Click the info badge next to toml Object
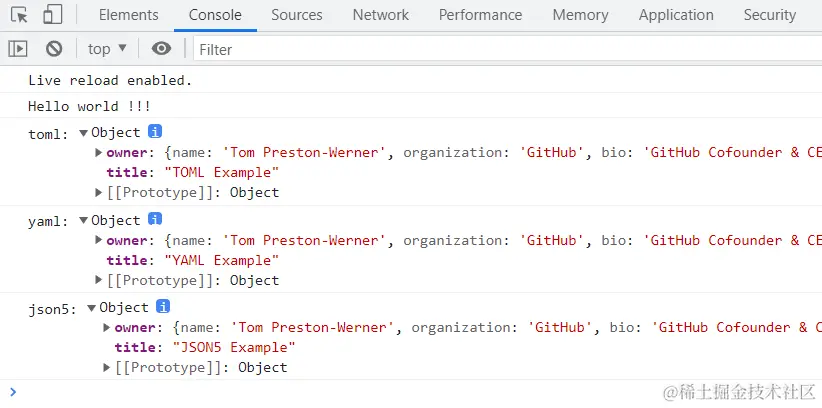Screen dimensions: 822x408 point(155,132)
